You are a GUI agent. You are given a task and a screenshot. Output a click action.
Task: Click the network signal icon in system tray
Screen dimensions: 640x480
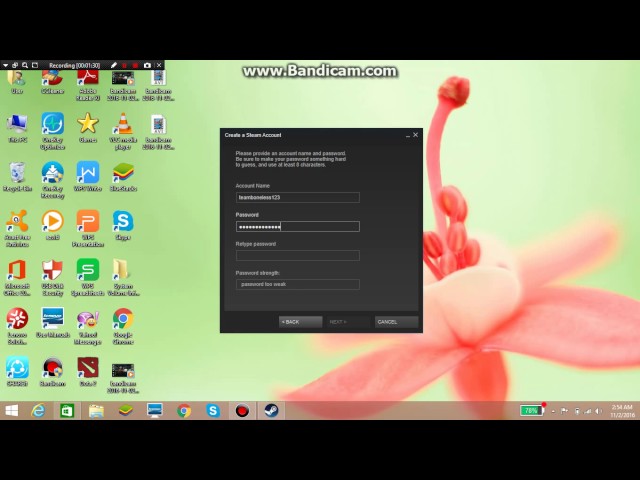pyautogui.click(x=588, y=411)
